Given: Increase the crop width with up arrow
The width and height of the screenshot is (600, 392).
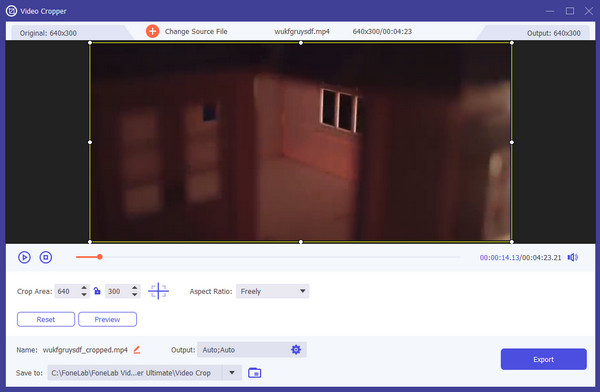Looking at the screenshot, I should coord(84,287).
